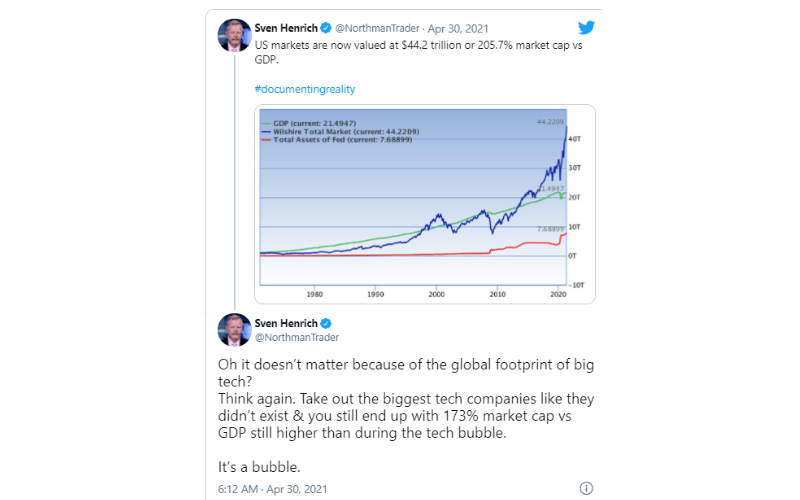This screenshot has height=500, width=800.
Task: Click the 40T label on the chart axis
Action: tap(574, 139)
